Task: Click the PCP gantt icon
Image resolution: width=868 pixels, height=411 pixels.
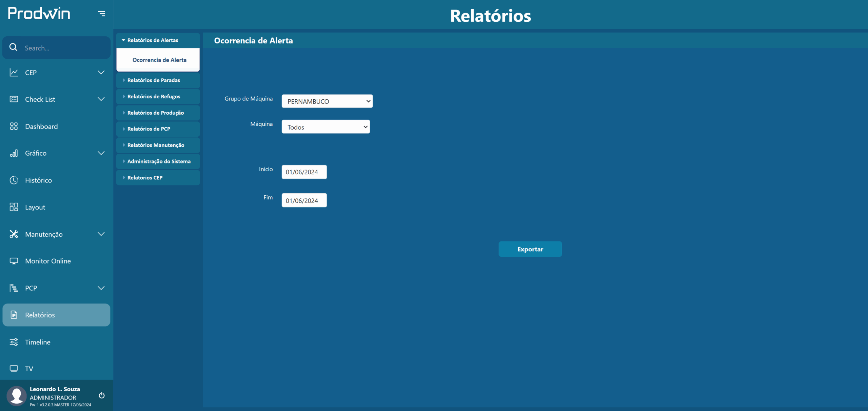Action: click(14, 288)
